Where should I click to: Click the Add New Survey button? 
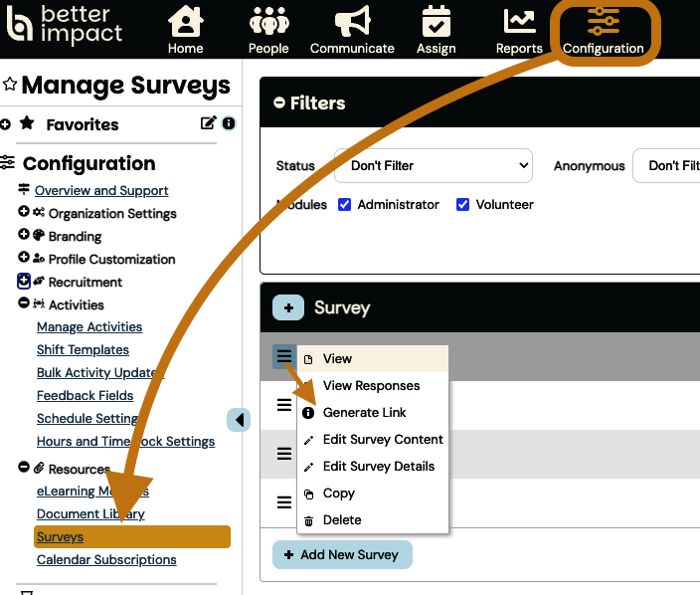342,554
